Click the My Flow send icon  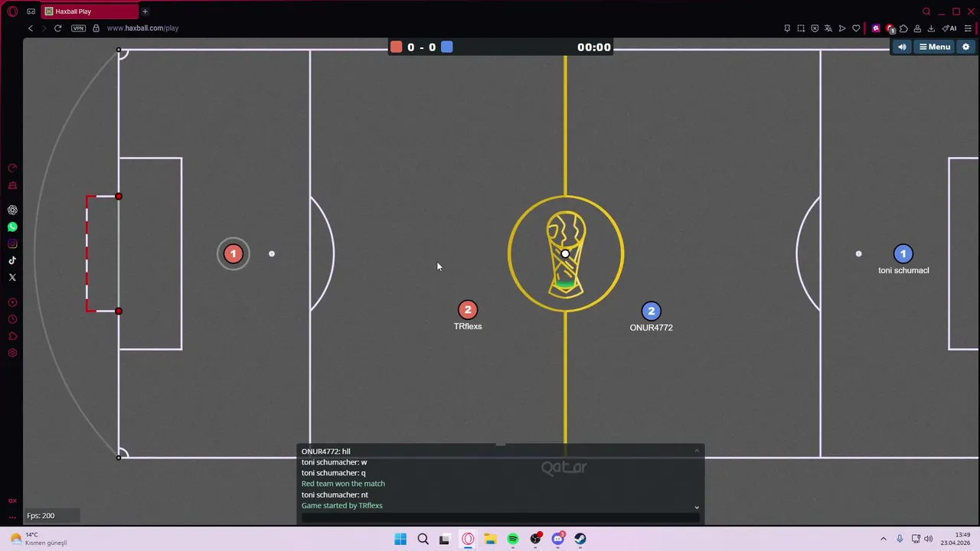842,28
